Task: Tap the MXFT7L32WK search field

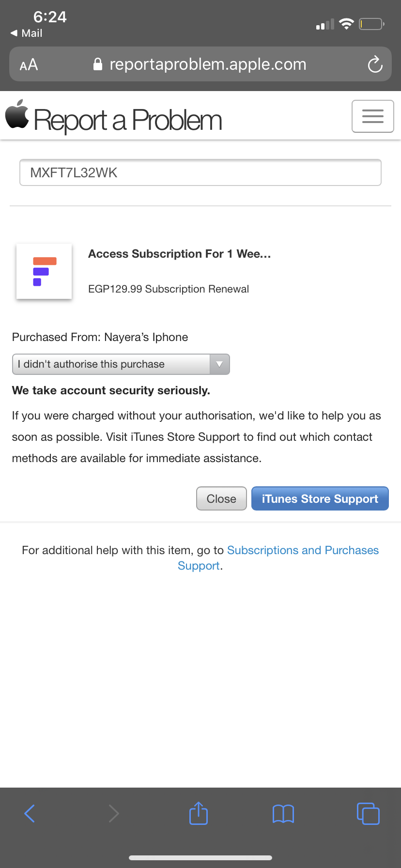Action: 200,172
